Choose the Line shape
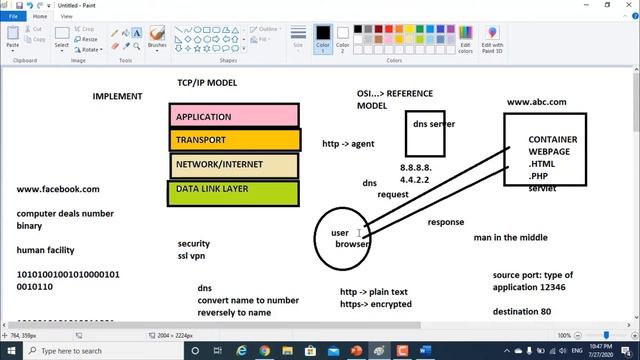This screenshot has width=640, height=360. [178, 30]
